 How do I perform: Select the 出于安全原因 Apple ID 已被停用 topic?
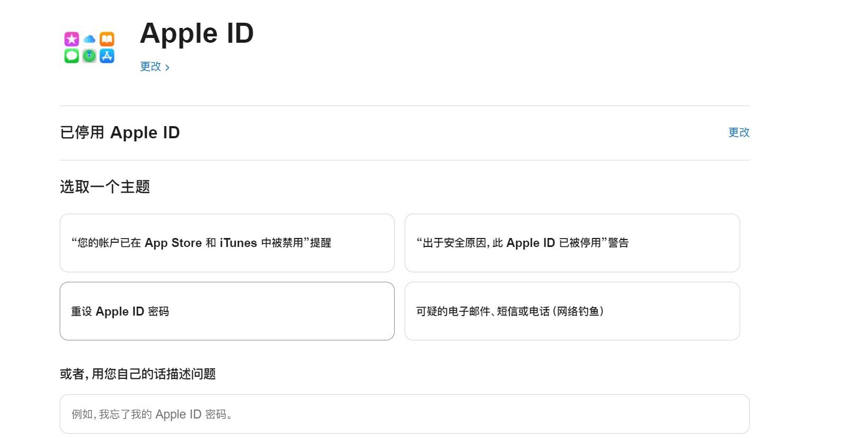[x=572, y=243]
